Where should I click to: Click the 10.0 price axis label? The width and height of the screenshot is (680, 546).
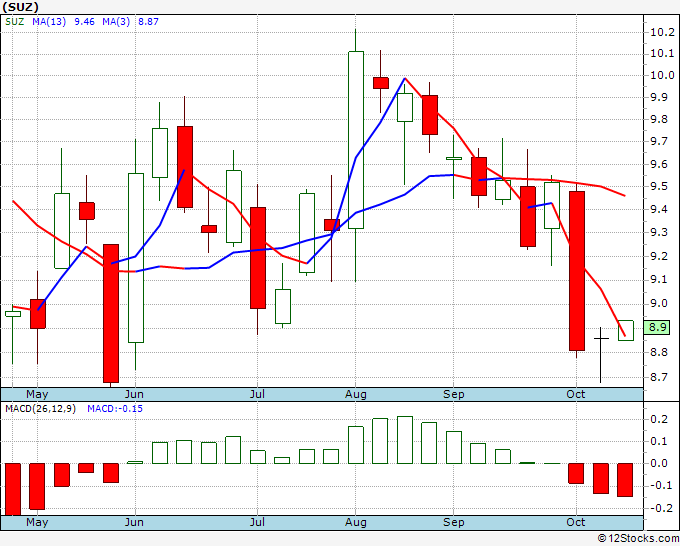(662, 75)
